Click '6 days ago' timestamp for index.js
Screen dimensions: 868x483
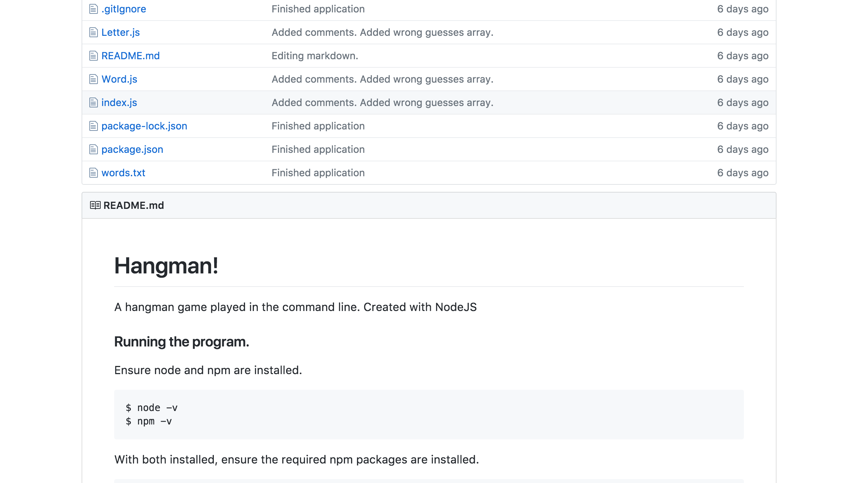743,102
